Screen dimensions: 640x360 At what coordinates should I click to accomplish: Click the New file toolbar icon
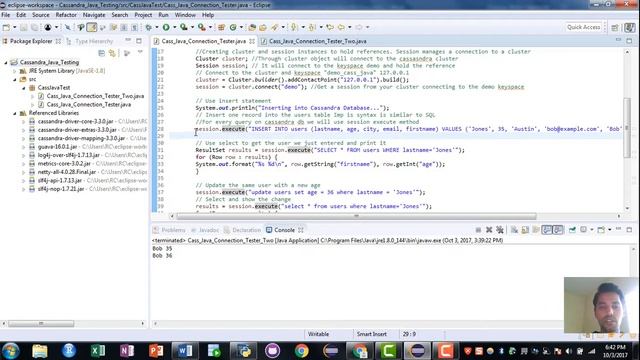click(x=6, y=27)
